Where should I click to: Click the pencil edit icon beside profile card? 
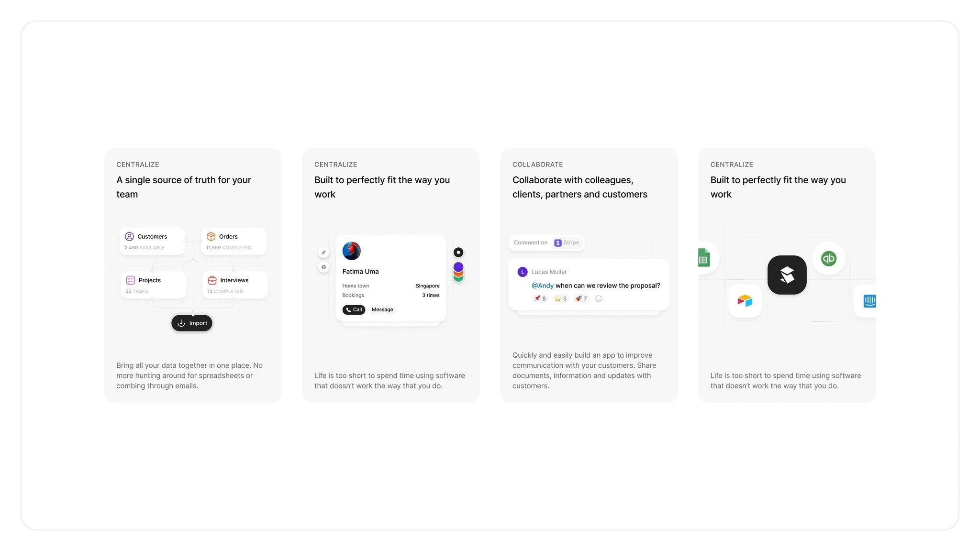click(323, 253)
